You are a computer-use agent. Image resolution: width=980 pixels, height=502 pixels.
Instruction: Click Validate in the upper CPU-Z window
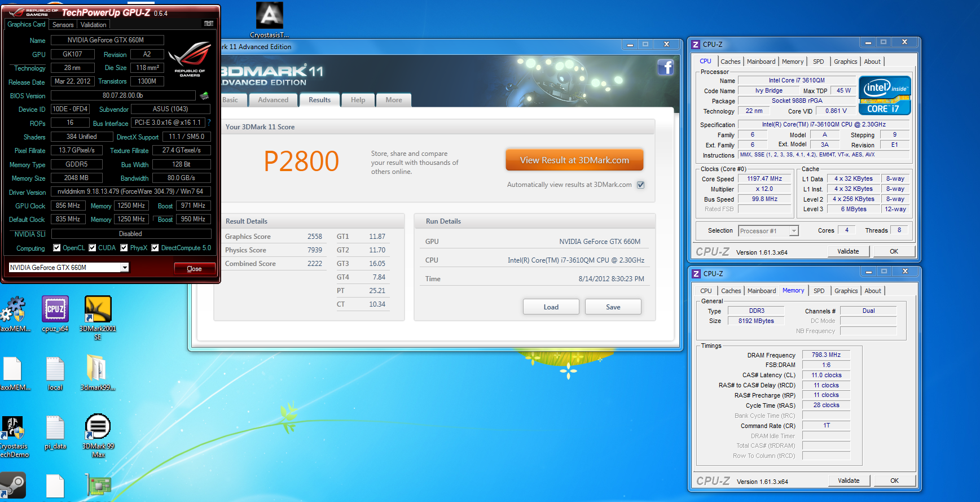click(x=848, y=251)
